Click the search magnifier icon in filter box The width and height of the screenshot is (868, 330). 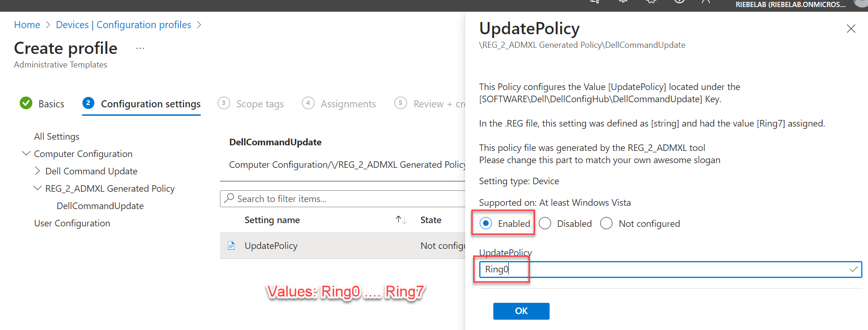click(x=229, y=198)
